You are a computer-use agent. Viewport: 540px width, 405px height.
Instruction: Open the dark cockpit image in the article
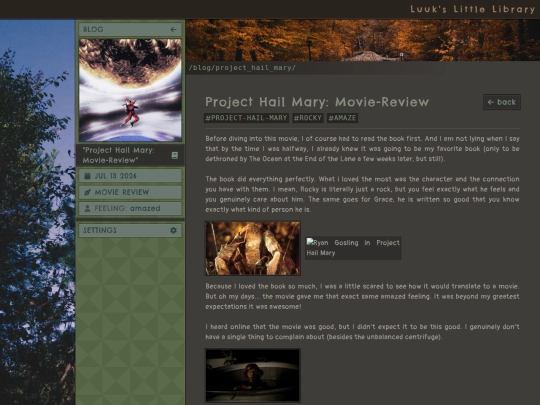point(253,375)
